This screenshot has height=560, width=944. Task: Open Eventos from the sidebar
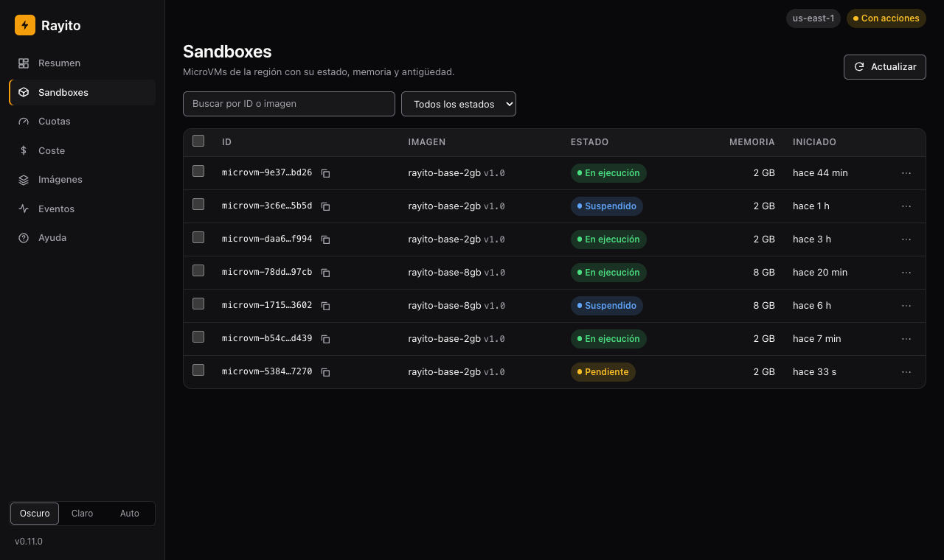point(82,209)
